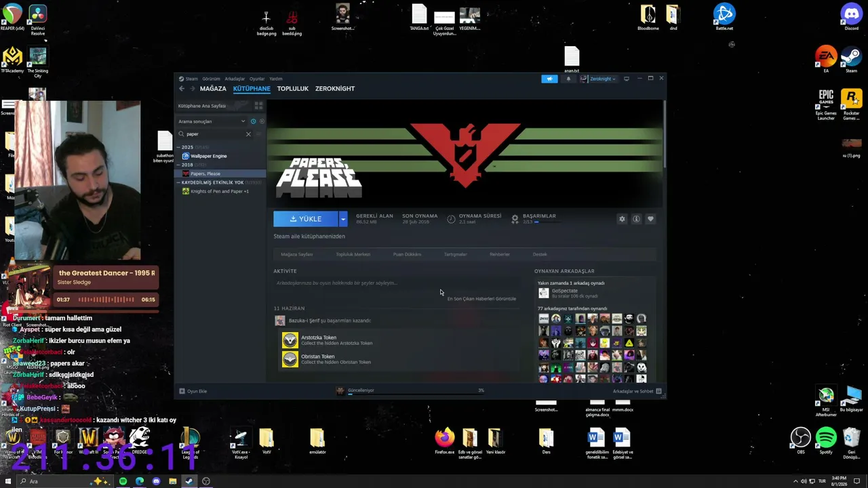
Task: Collapse the 2018 library group
Action: click(179, 165)
